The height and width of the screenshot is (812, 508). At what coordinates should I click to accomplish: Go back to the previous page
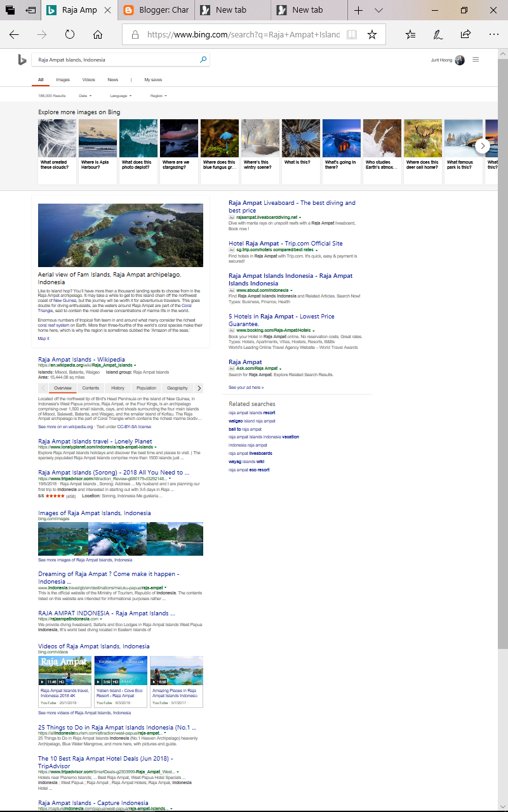tap(14, 34)
